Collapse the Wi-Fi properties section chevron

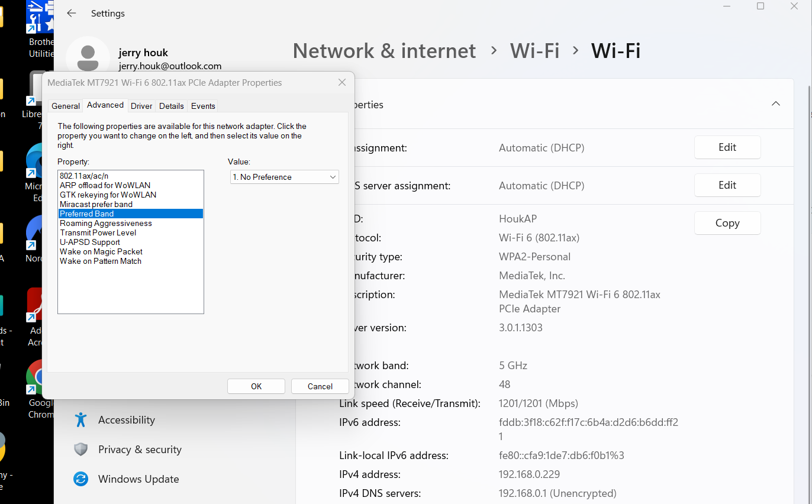[776, 104]
